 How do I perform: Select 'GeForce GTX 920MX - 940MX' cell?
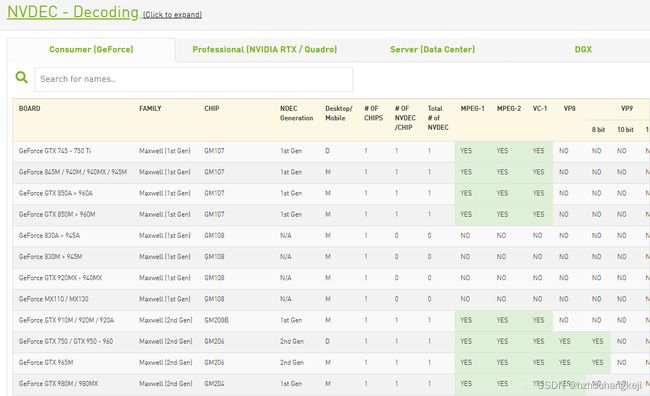coord(61,278)
